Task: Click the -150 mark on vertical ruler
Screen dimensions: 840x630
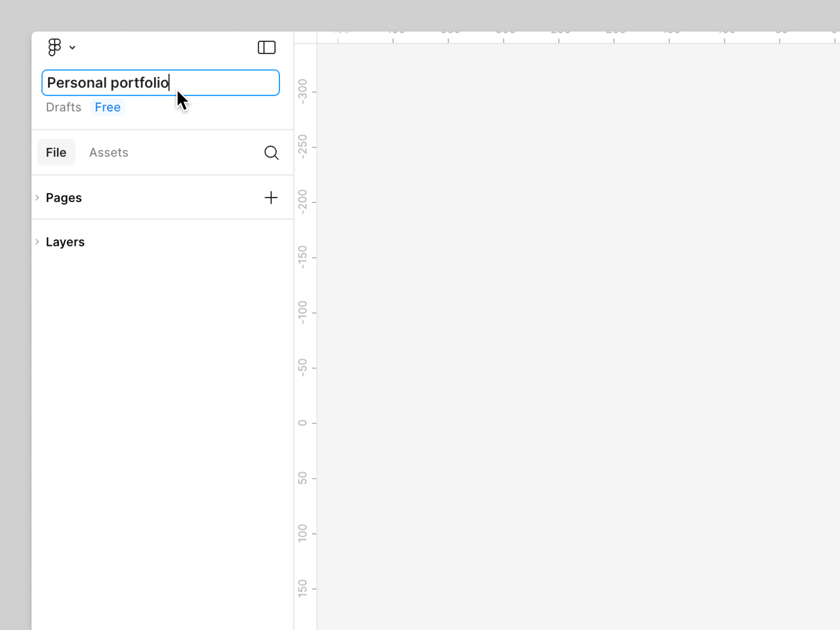Action: point(303,257)
